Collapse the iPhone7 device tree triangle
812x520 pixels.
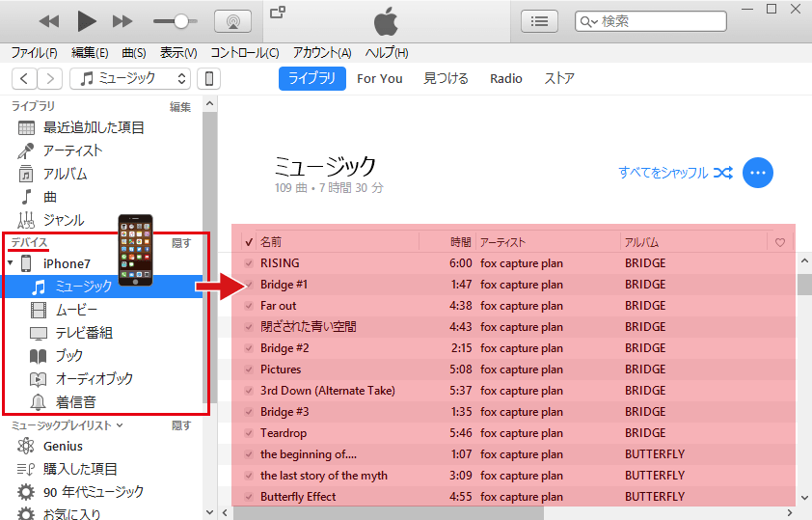(11, 263)
